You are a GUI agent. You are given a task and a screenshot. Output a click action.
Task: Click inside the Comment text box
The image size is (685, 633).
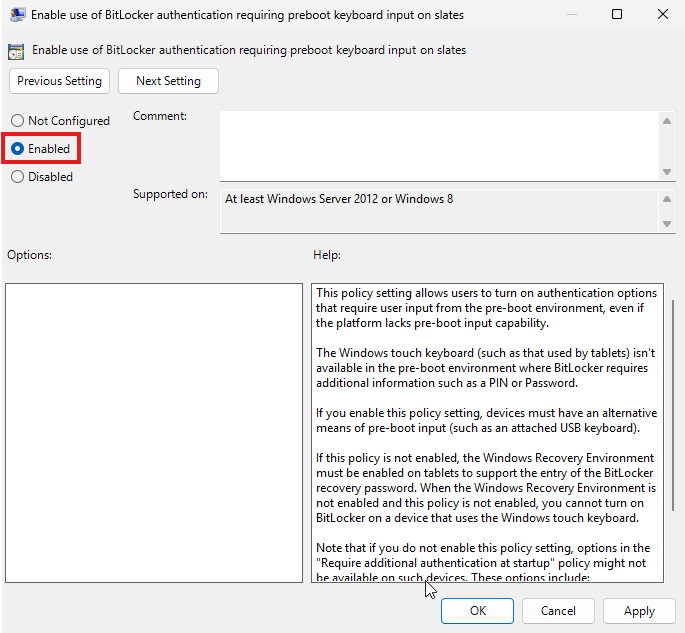click(x=440, y=146)
